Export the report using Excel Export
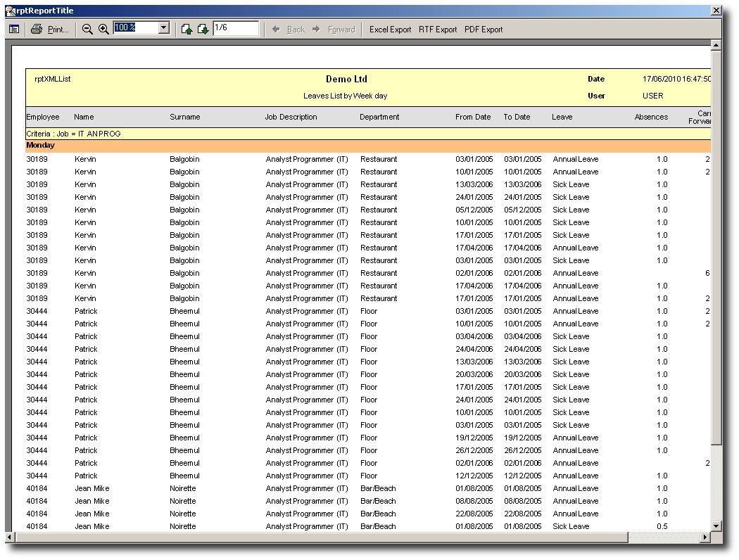 (390, 30)
